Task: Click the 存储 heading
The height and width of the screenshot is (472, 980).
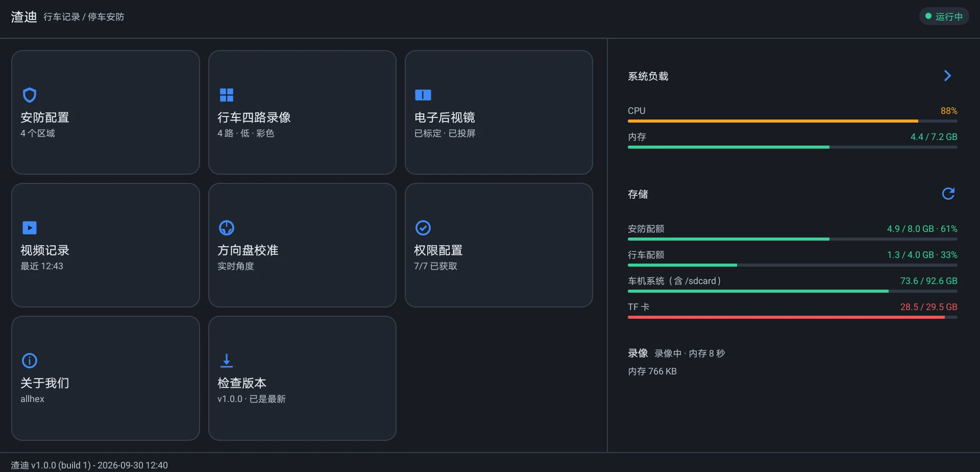Action: click(638, 194)
